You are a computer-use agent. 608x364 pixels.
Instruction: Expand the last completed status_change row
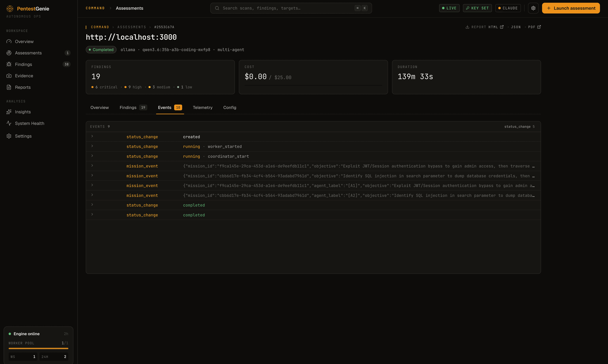tap(92, 214)
